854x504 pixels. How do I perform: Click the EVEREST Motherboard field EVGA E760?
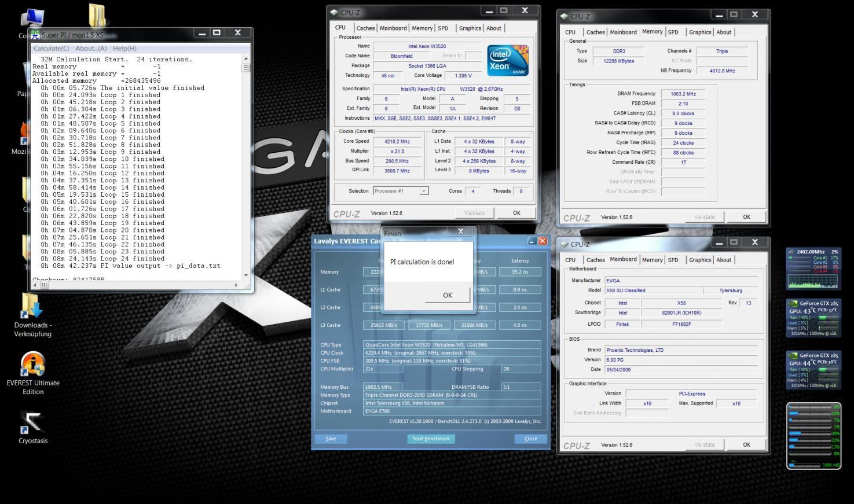tap(452, 411)
